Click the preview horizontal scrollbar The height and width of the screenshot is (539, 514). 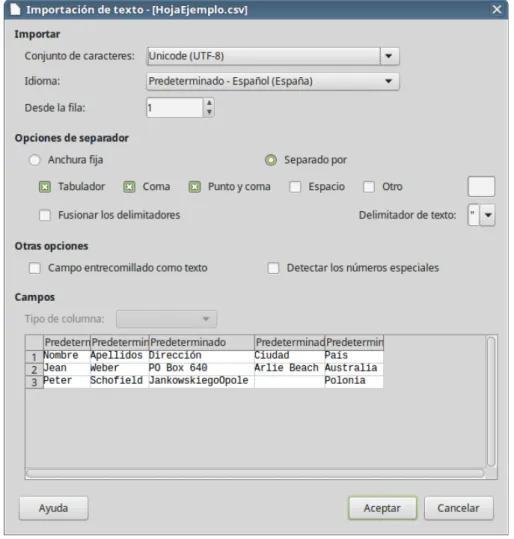click(255, 474)
